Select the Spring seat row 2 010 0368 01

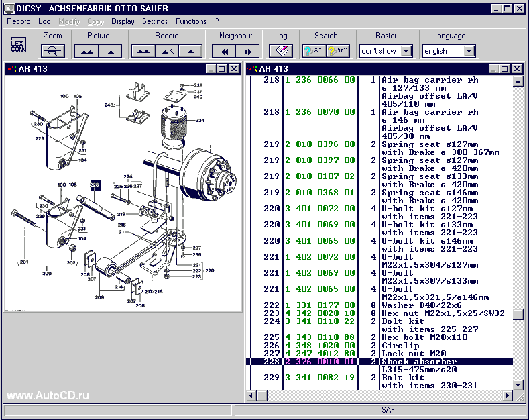(x=379, y=197)
